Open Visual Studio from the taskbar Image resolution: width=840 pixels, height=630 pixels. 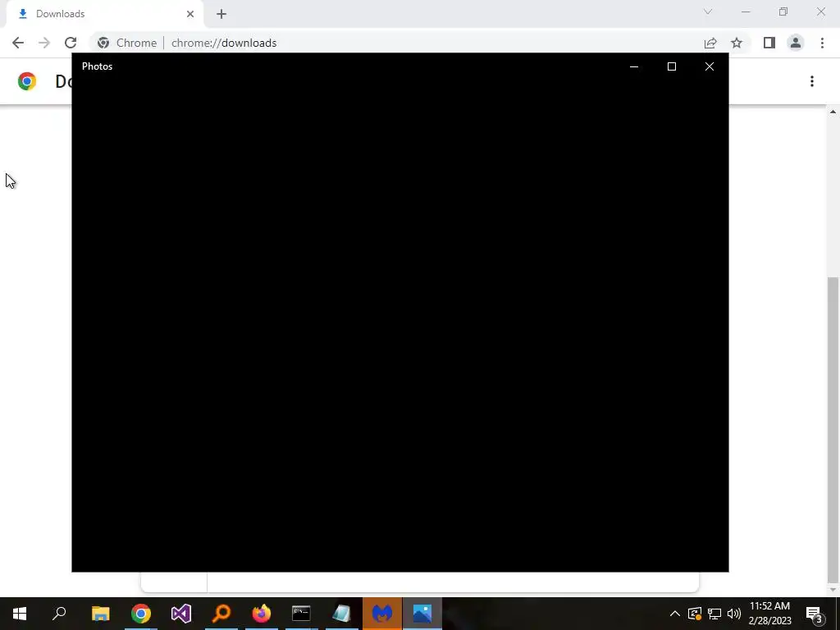point(181,614)
